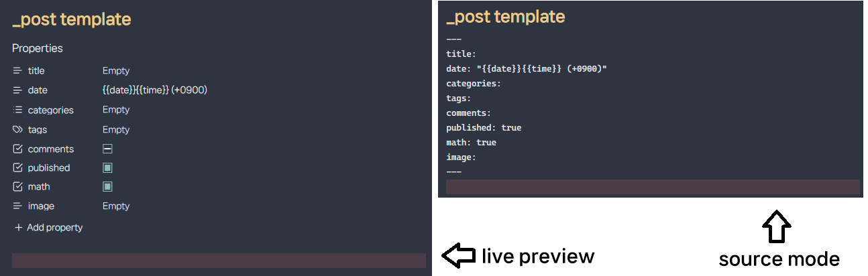Click the Empty value of the tags property

coord(116,129)
